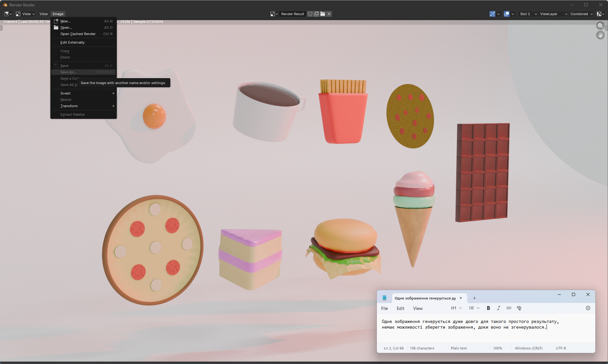Click the zoom magnifier gizmo

600,26
